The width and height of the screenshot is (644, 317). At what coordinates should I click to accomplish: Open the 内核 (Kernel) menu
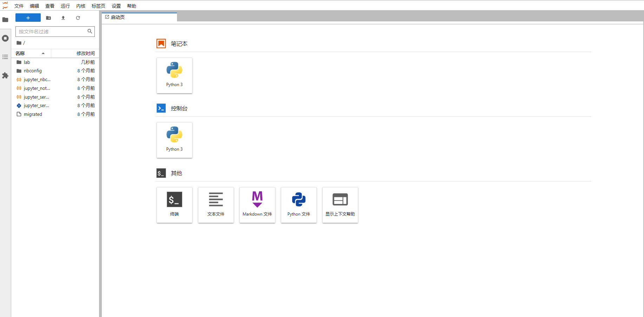[x=81, y=6]
